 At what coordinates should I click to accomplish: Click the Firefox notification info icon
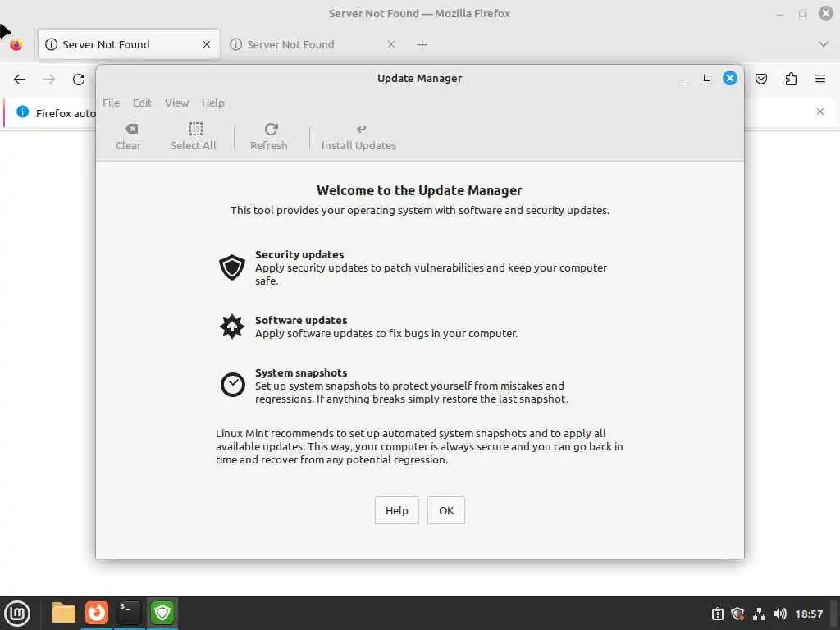[22, 112]
